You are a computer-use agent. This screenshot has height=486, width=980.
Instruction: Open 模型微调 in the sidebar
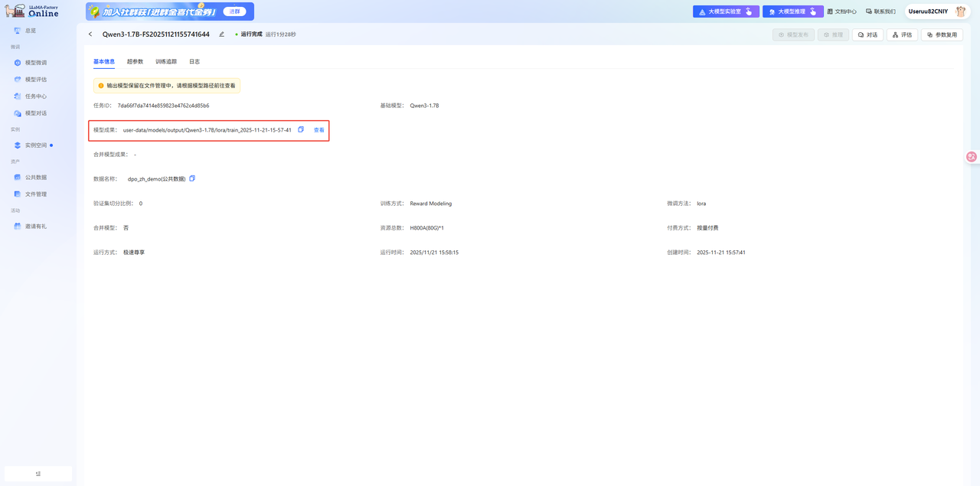(35, 63)
